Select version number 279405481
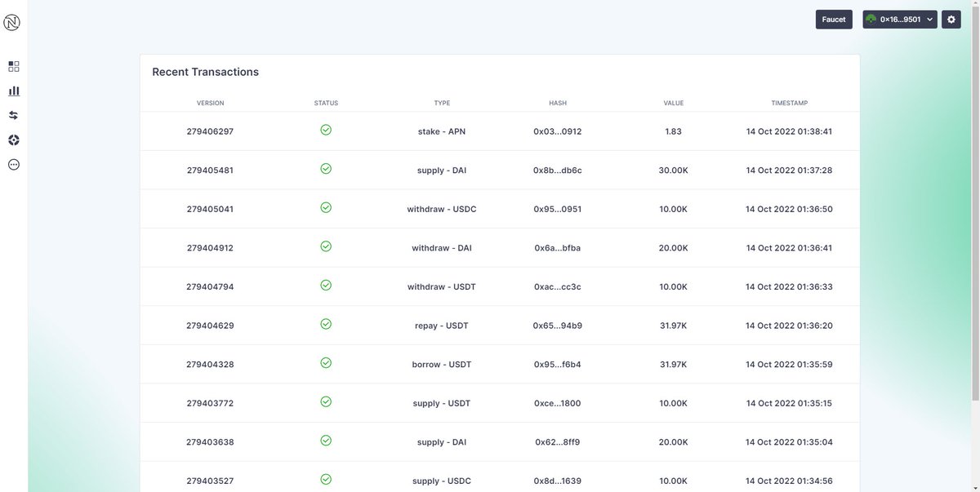 [210, 171]
